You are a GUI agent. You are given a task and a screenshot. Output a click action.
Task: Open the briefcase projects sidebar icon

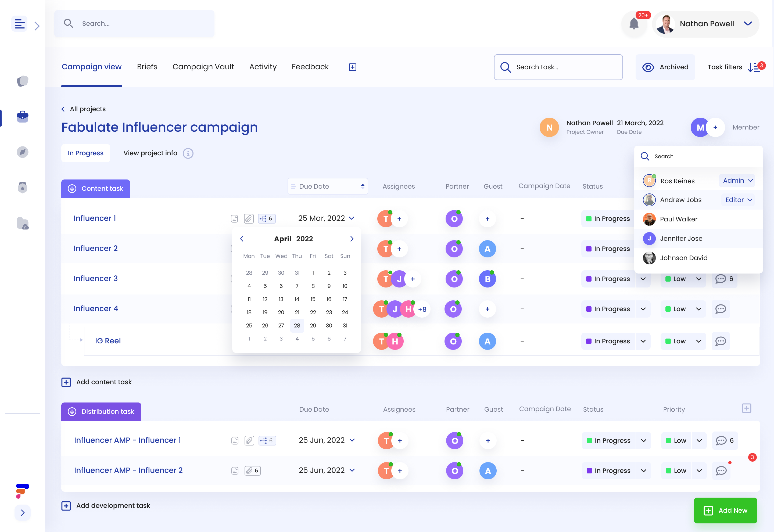pyautogui.click(x=22, y=116)
